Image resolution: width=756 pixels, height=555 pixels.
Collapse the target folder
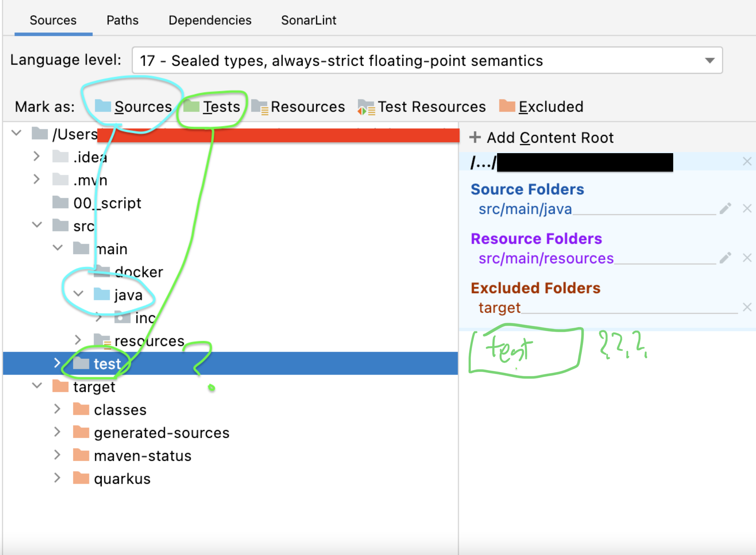(x=37, y=386)
